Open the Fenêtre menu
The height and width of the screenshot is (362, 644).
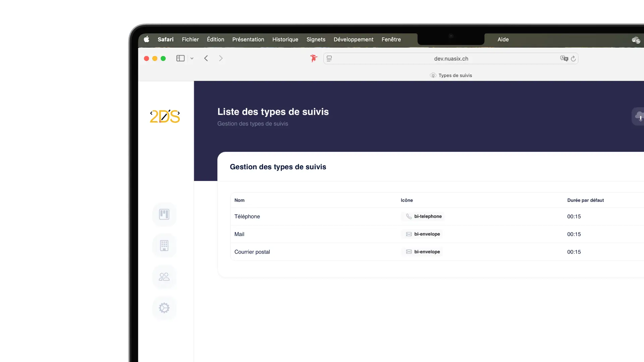(x=391, y=40)
